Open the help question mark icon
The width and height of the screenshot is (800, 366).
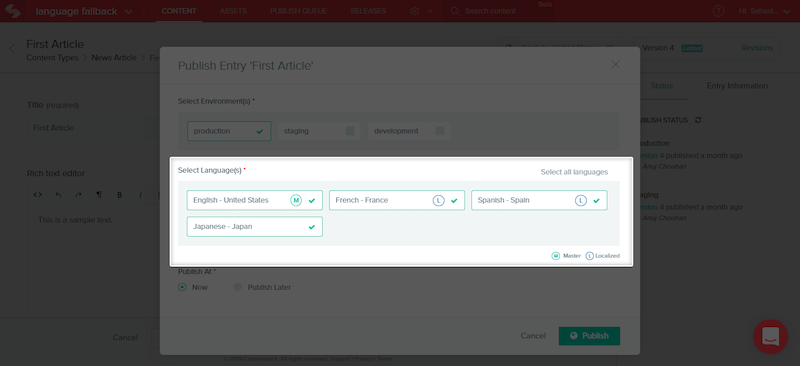click(718, 11)
